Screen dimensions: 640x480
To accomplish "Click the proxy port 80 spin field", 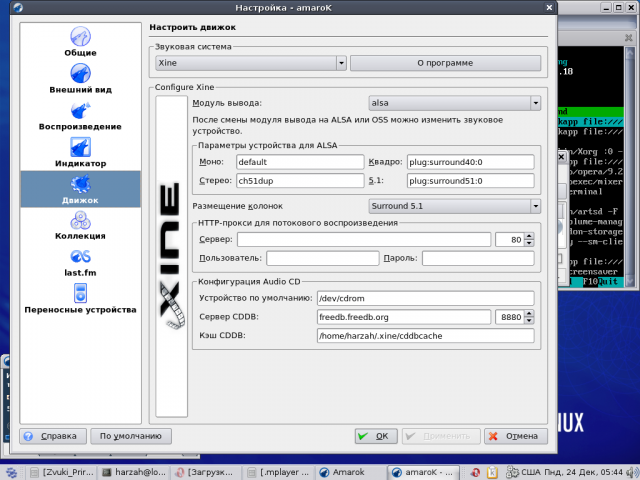I will 510,240.
